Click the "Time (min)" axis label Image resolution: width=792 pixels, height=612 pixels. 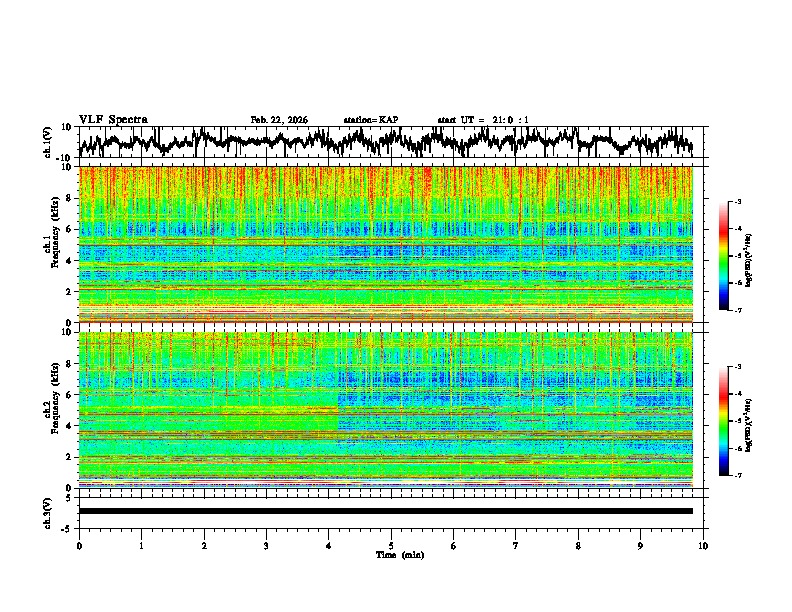(x=400, y=555)
